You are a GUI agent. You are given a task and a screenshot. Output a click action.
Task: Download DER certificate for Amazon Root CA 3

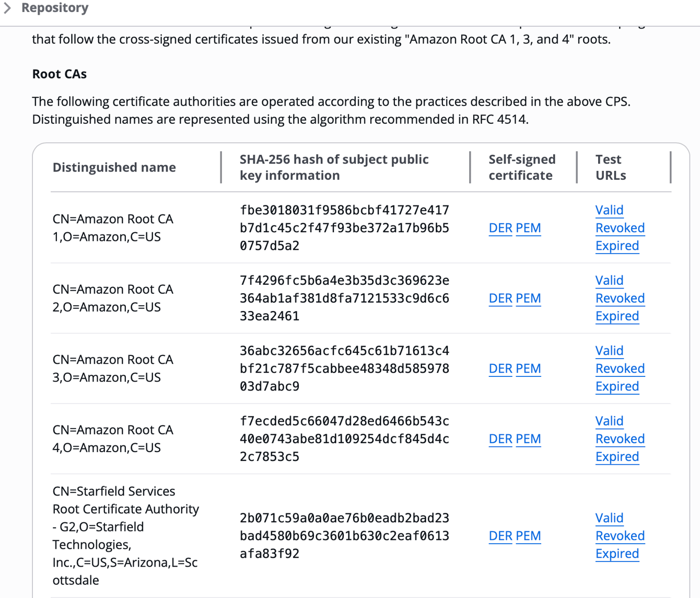click(x=500, y=369)
